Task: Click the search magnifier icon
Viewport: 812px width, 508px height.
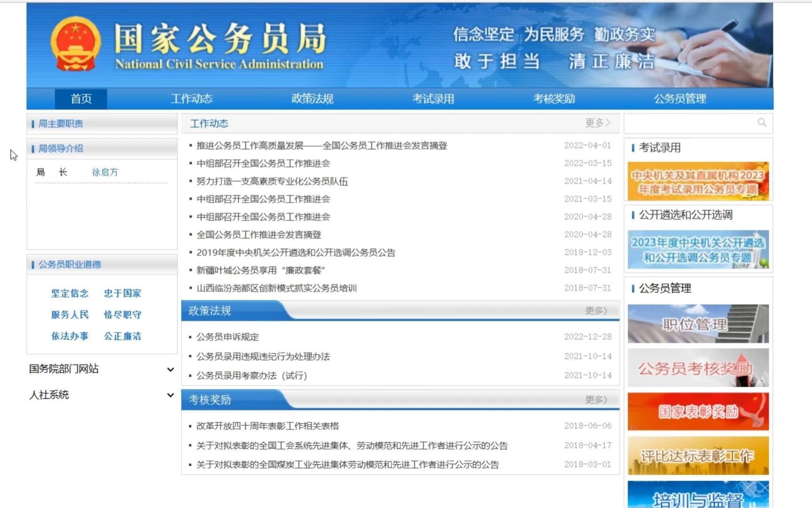Action: [762, 123]
